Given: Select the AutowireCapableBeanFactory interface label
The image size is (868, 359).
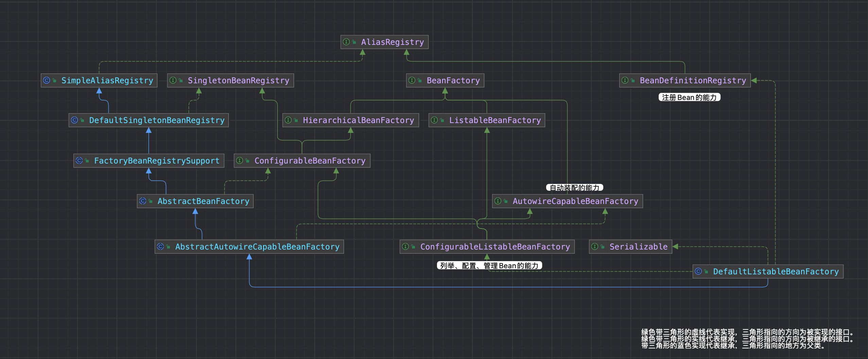Looking at the screenshot, I should pyautogui.click(x=576, y=201).
